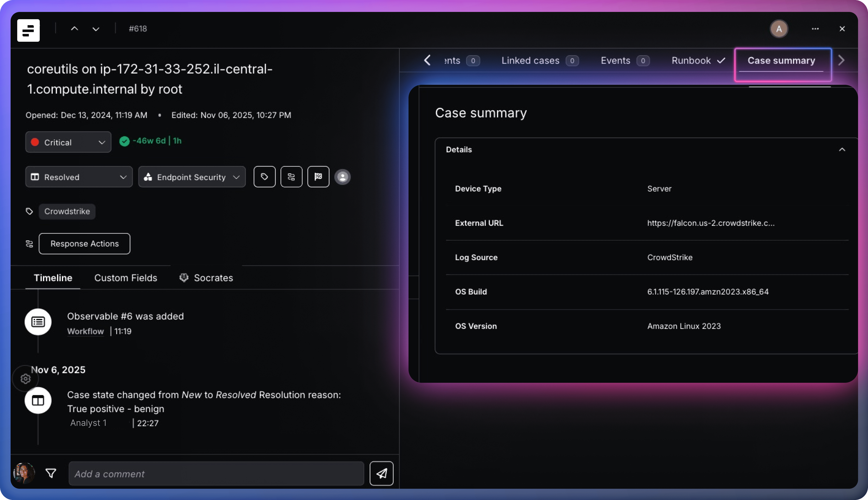The image size is (868, 500).
Task: Switch to the Custom Fields tab
Action: pyautogui.click(x=126, y=278)
